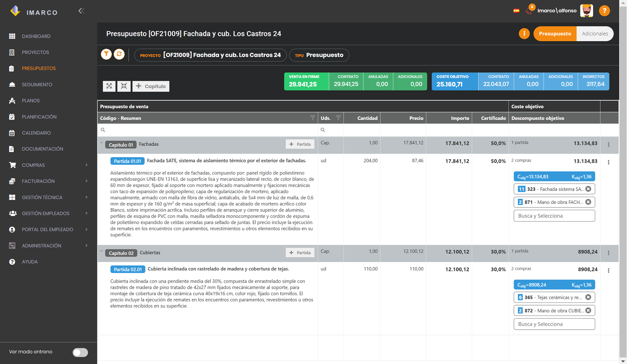Switch to the Adicionales view
Screen dimensions: 627x364
click(595, 34)
